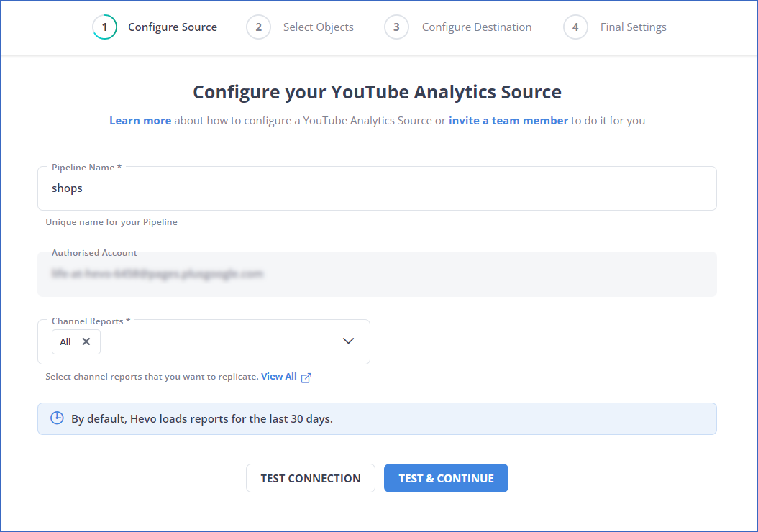Screen dimensions: 758x532
Task: Click the invite a team member link
Action: coord(508,120)
